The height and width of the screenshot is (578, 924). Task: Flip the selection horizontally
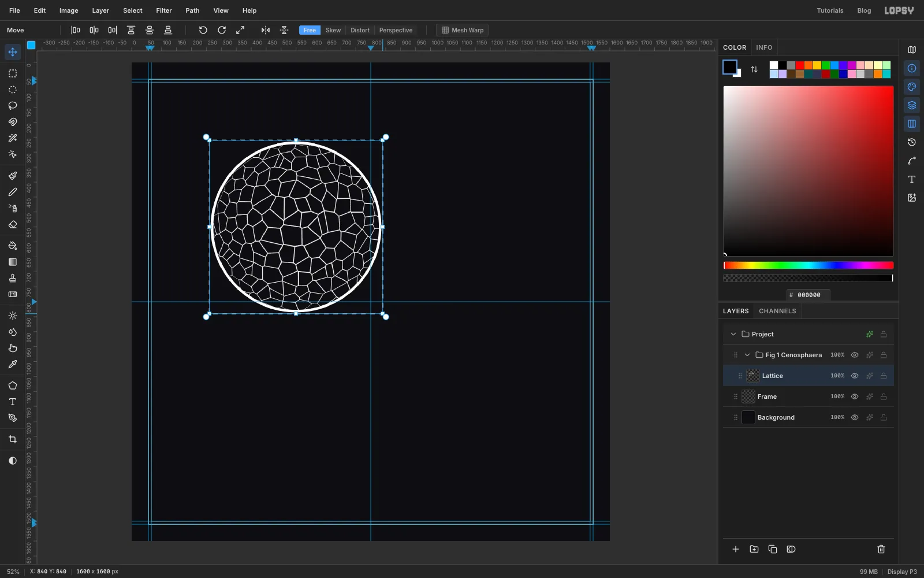pos(266,30)
